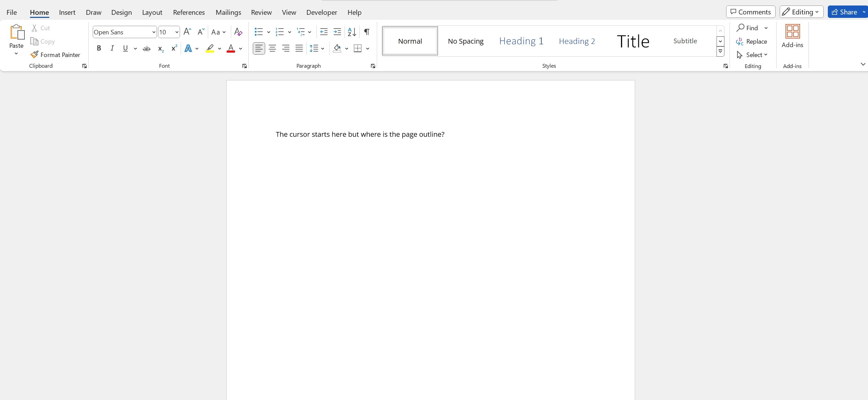Viewport: 868px width, 400px height.
Task: Toggle Italic formatting
Action: 112,48
